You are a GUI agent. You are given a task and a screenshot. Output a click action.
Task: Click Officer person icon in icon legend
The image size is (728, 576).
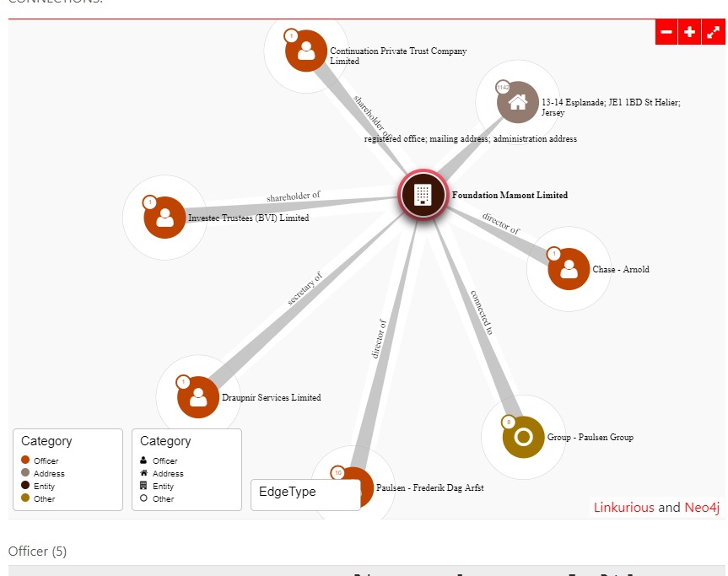143,460
